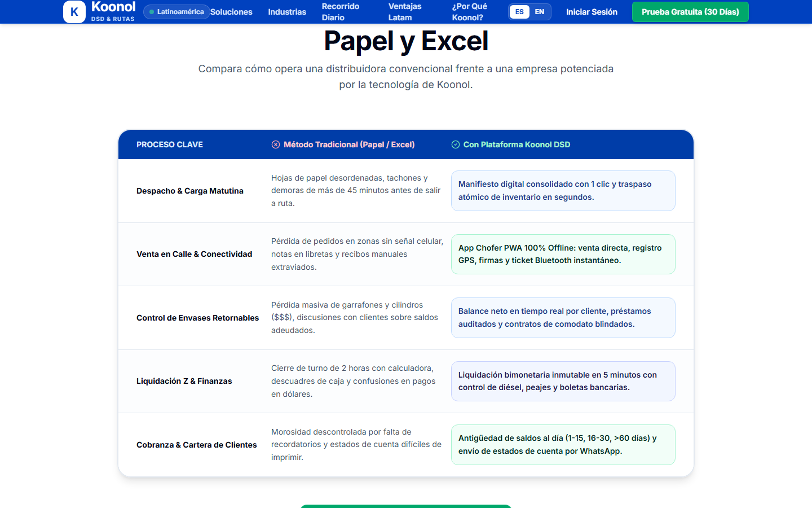Switch language to EN

point(540,12)
